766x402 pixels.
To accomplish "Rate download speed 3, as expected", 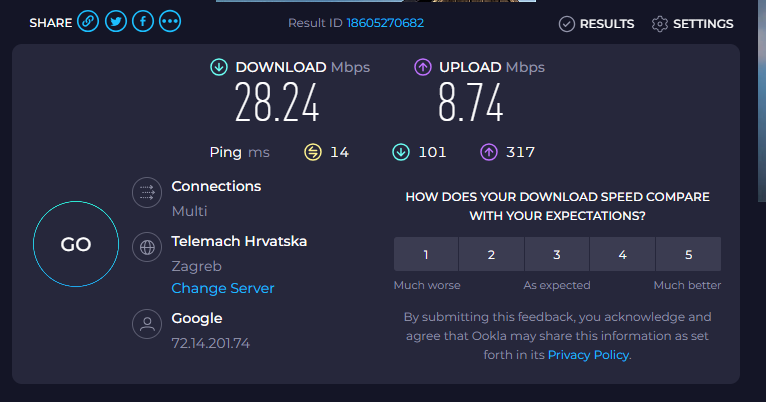I will [557, 254].
